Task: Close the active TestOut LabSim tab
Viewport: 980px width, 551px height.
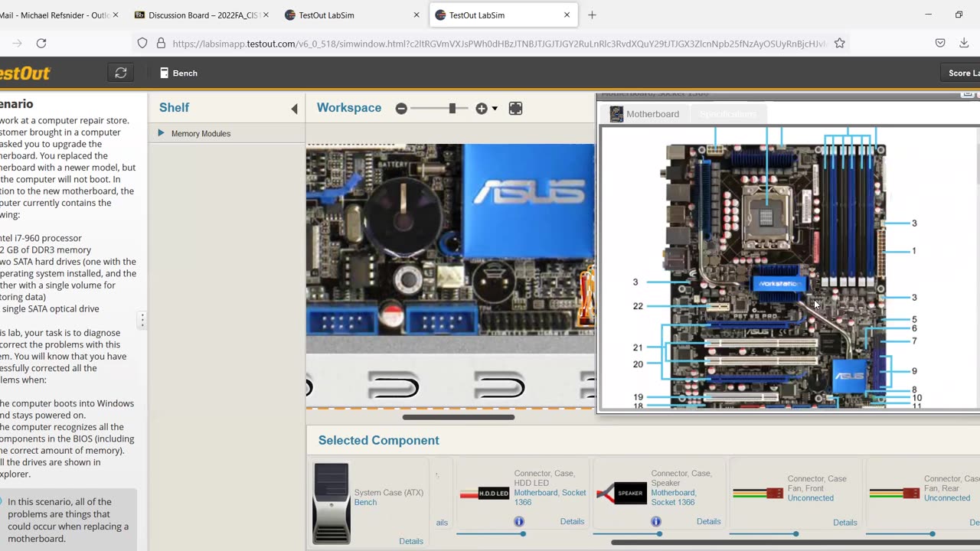Action: (x=567, y=15)
